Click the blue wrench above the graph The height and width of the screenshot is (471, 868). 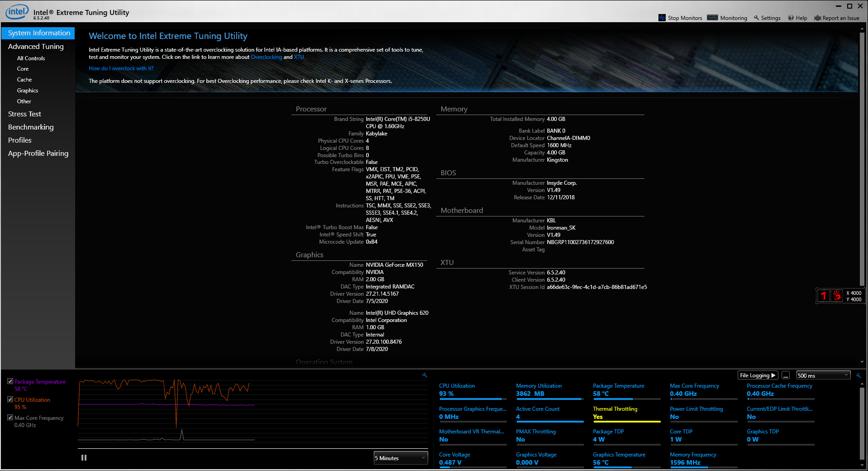click(424, 375)
